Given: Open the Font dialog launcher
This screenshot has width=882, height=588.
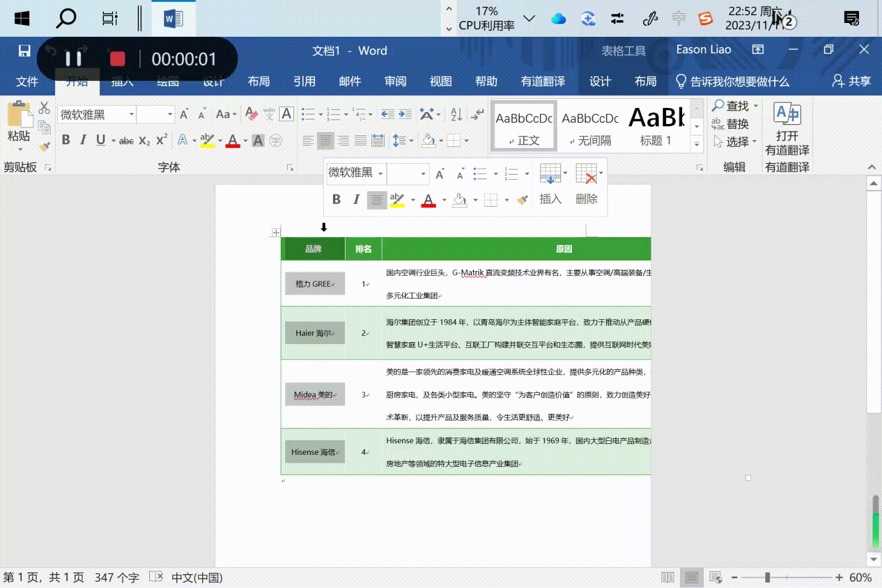Looking at the screenshot, I should coord(290,168).
